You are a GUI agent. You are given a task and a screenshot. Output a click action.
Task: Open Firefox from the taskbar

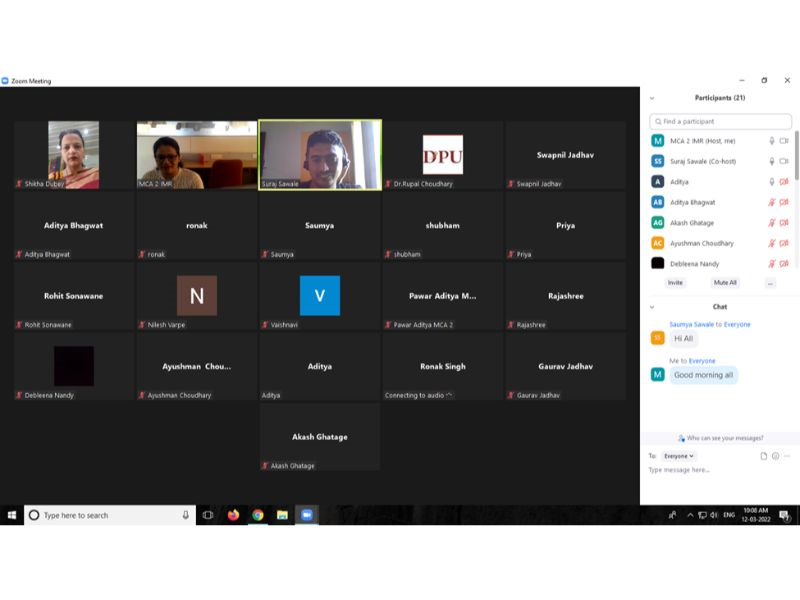point(233,515)
